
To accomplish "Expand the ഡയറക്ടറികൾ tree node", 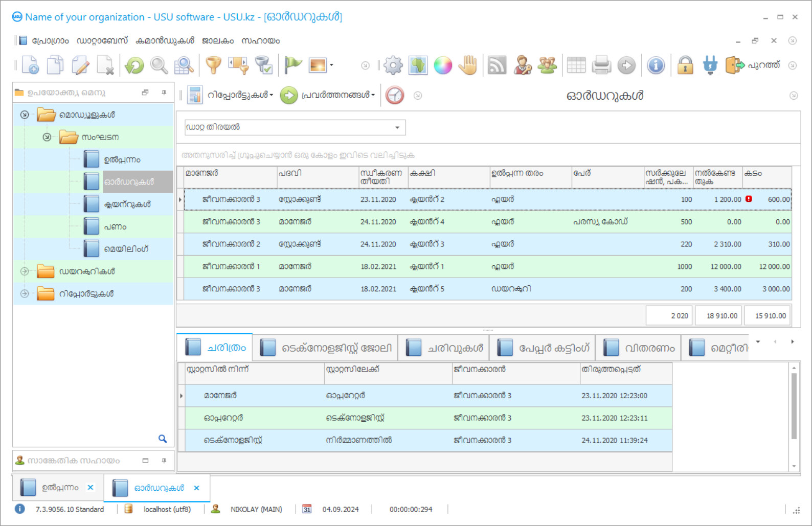I will tap(25, 271).
